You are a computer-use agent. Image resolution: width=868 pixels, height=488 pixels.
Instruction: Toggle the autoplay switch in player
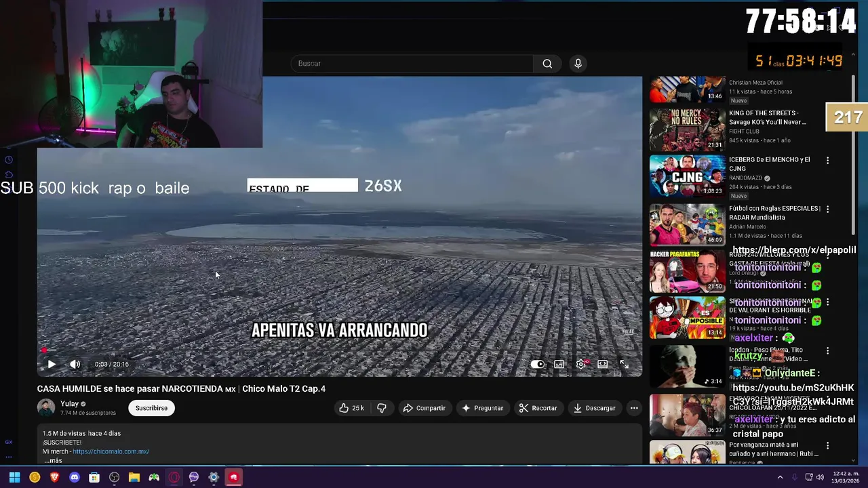pos(537,364)
